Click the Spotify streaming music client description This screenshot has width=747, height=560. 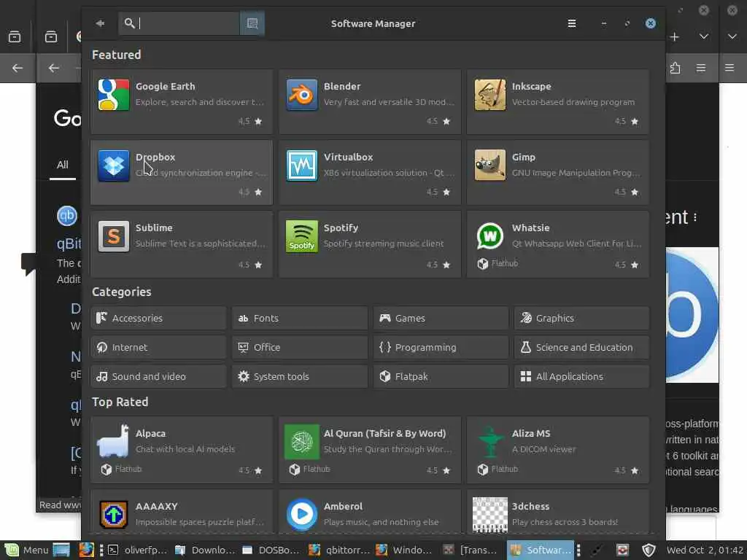pyautogui.click(x=384, y=244)
